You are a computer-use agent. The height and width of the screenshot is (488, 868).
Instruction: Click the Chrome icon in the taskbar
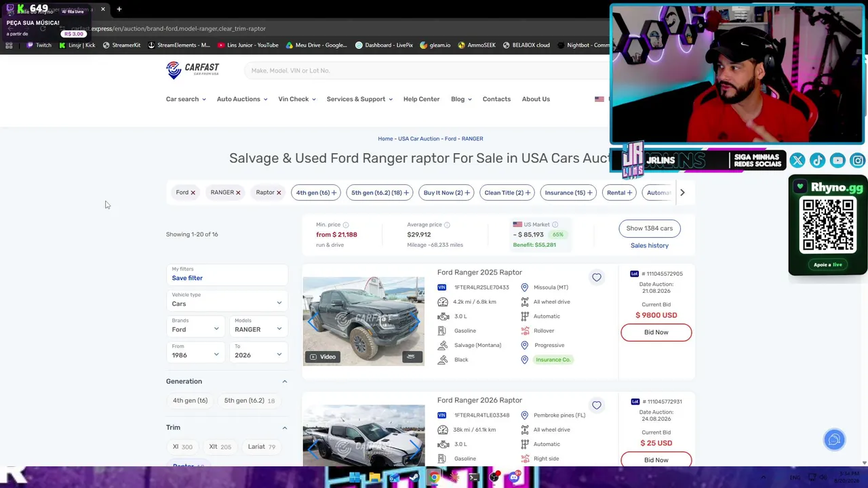tap(434, 478)
